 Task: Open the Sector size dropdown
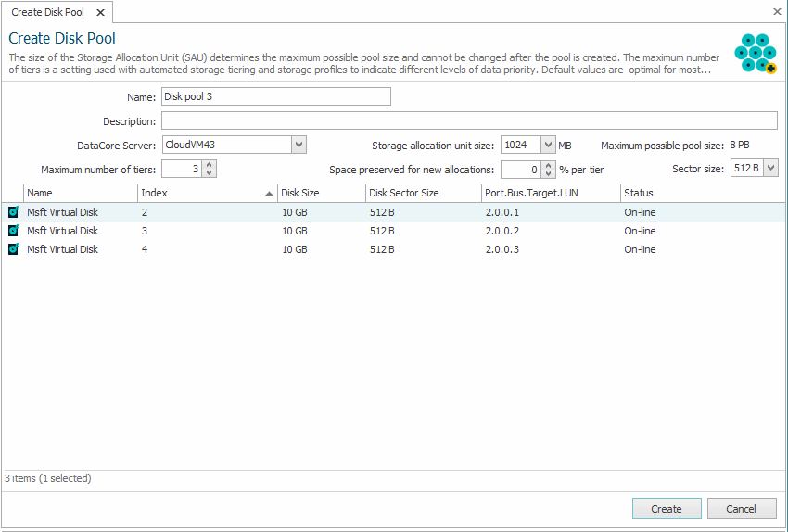(770, 169)
